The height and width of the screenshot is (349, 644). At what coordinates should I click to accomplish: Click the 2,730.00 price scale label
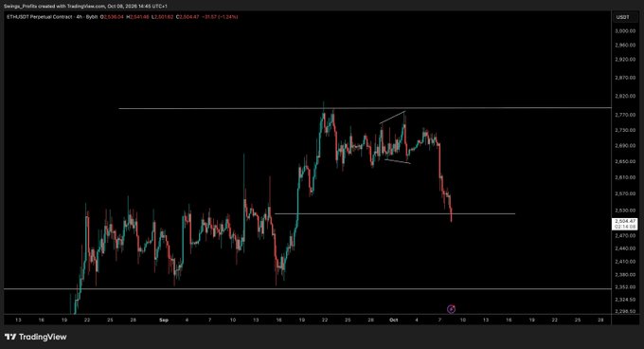[625, 130]
